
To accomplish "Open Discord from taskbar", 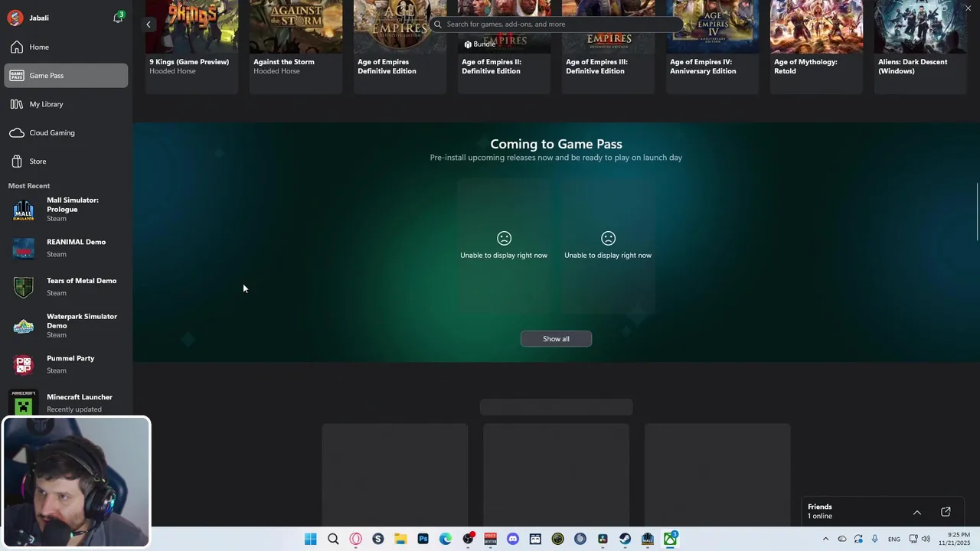I will point(513,539).
